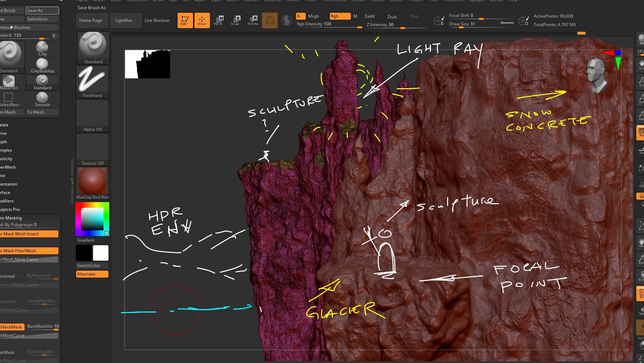Expand the Create brush section

(4, 125)
